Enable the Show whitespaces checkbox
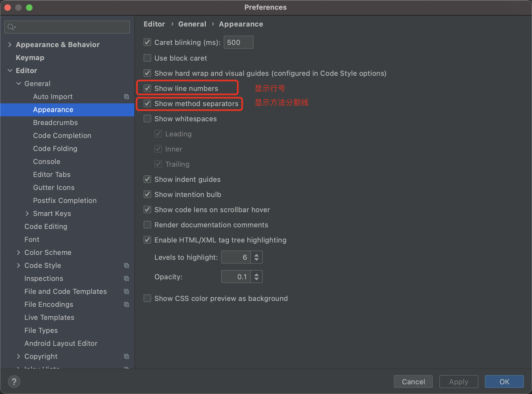532x394 pixels. point(148,119)
